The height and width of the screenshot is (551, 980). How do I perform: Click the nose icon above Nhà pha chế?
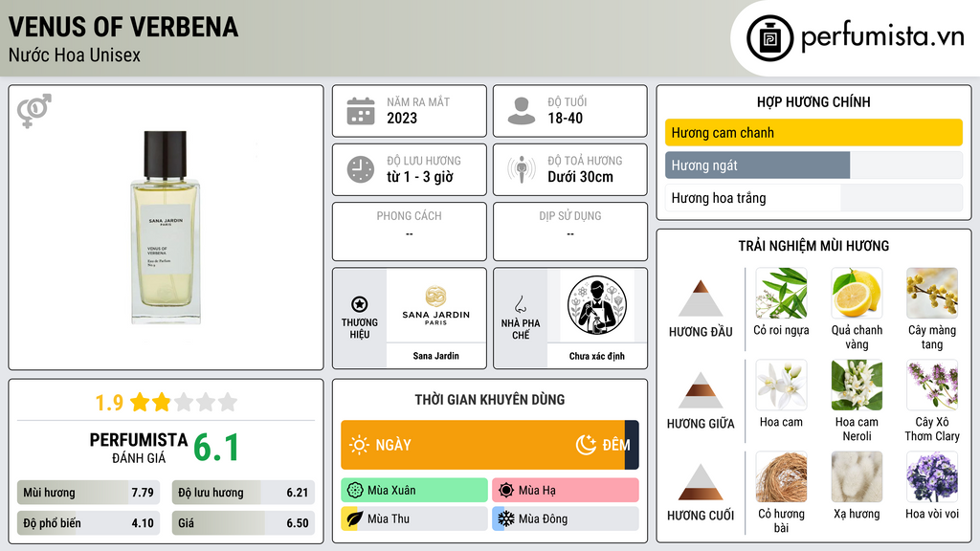pyautogui.click(x=520, y=304)
